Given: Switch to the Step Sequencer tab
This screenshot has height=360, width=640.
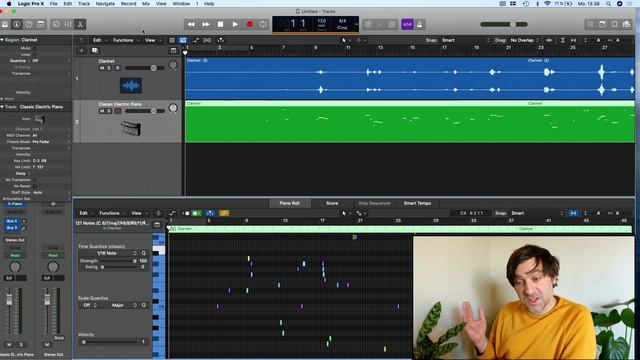Looking at the screenshot, I should click(x=374, y=203).
